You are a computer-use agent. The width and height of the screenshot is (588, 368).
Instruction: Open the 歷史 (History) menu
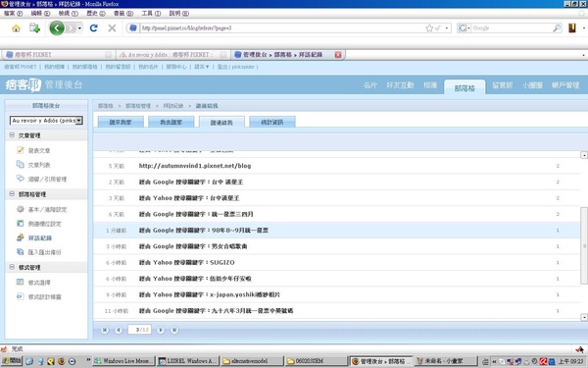pos(96,14)
